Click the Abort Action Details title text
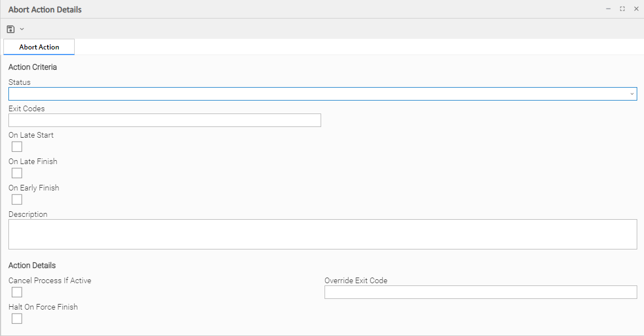This screenshot has width=644, height=336. click(45, 10)
